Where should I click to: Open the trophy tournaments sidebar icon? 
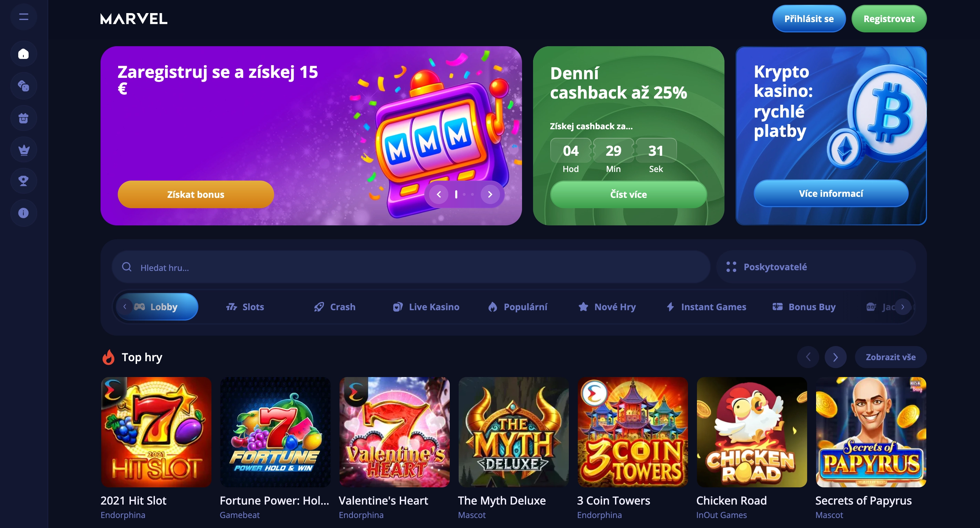tap(23, 181)
